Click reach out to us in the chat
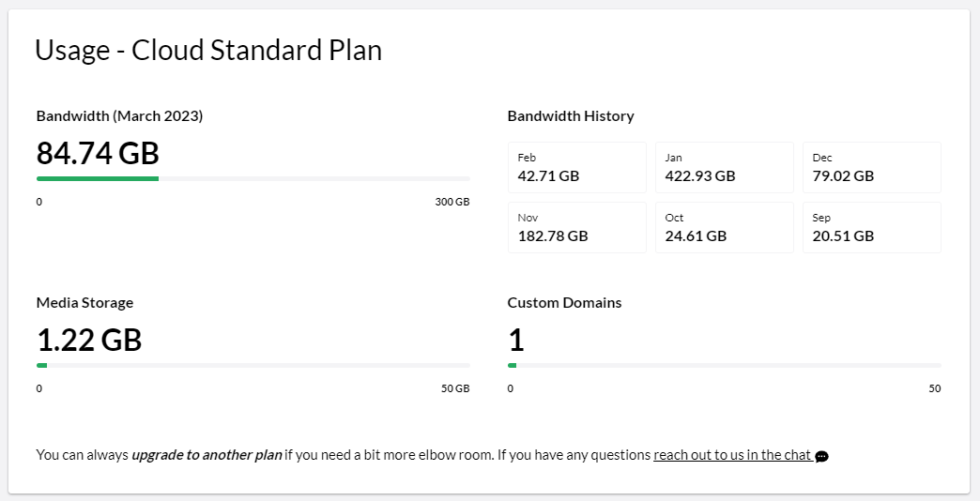The height and width of the screenshot is (501, 980). pyautogui.click(x=732, y=455)
